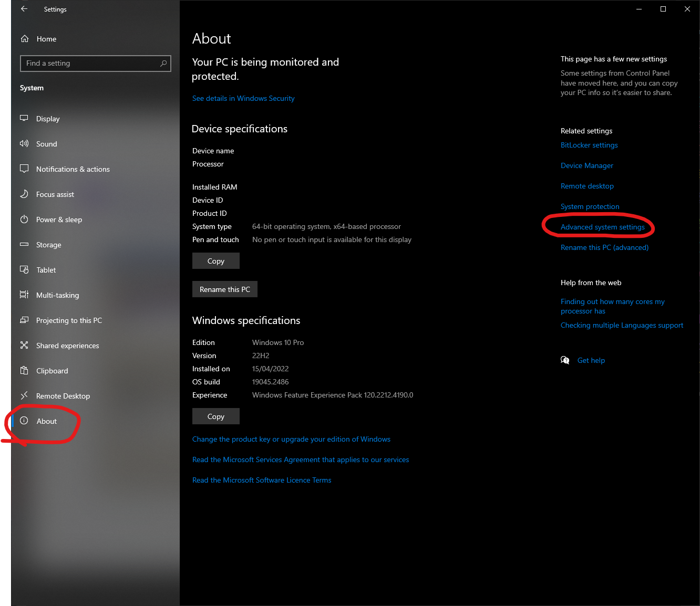Image resolution: width=700 pixels, height=606 pixels.
Task: Click the back arrow in Settings
Action: coord(24,9)
